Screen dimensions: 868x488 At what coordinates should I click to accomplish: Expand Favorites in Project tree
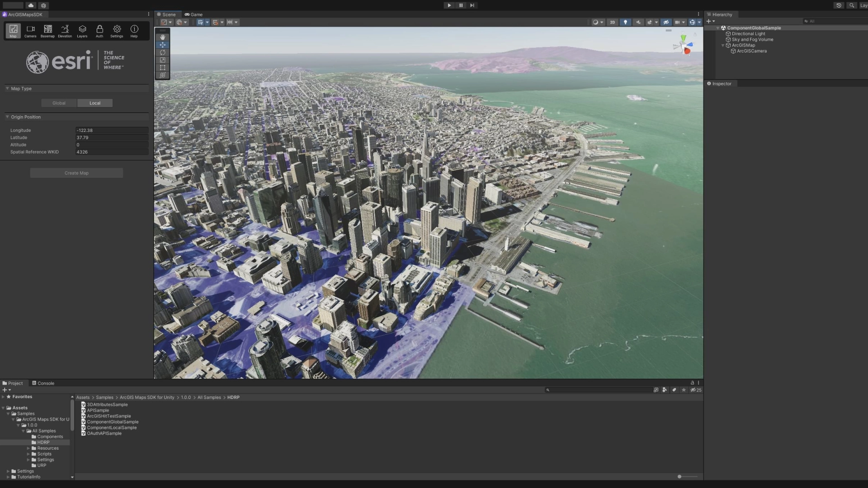(3, 397)
